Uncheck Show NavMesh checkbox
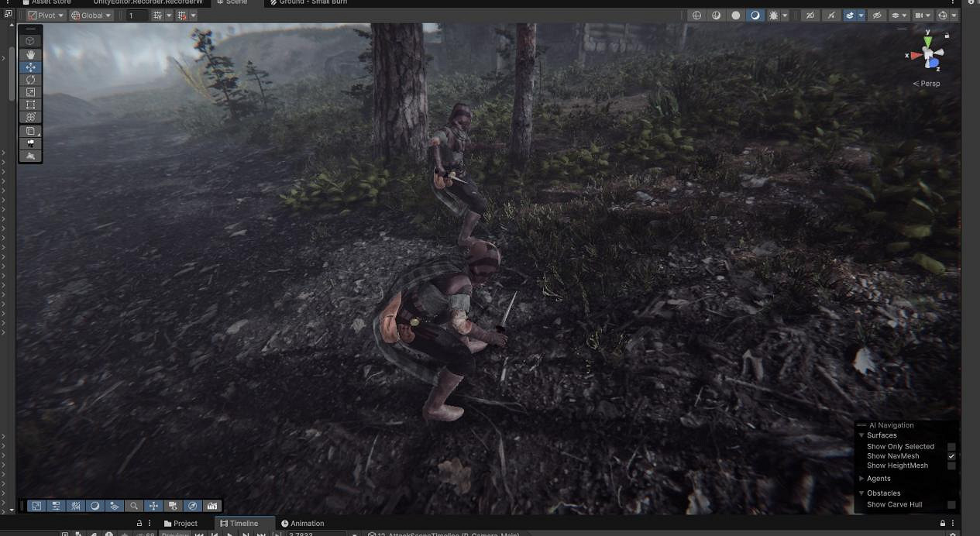This screenshot has width=980, height=536. click(951, 456)
